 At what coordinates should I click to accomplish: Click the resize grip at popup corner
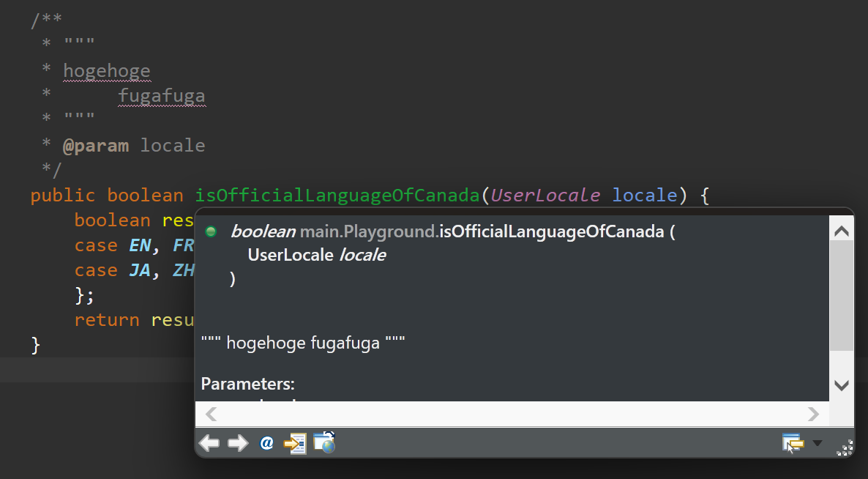846,447
